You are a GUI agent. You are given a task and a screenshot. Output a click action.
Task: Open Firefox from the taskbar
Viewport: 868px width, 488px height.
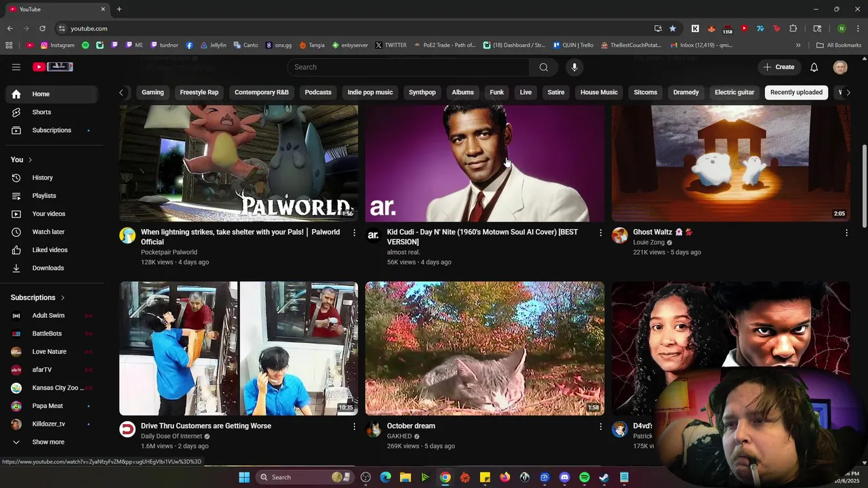point(505,477)
